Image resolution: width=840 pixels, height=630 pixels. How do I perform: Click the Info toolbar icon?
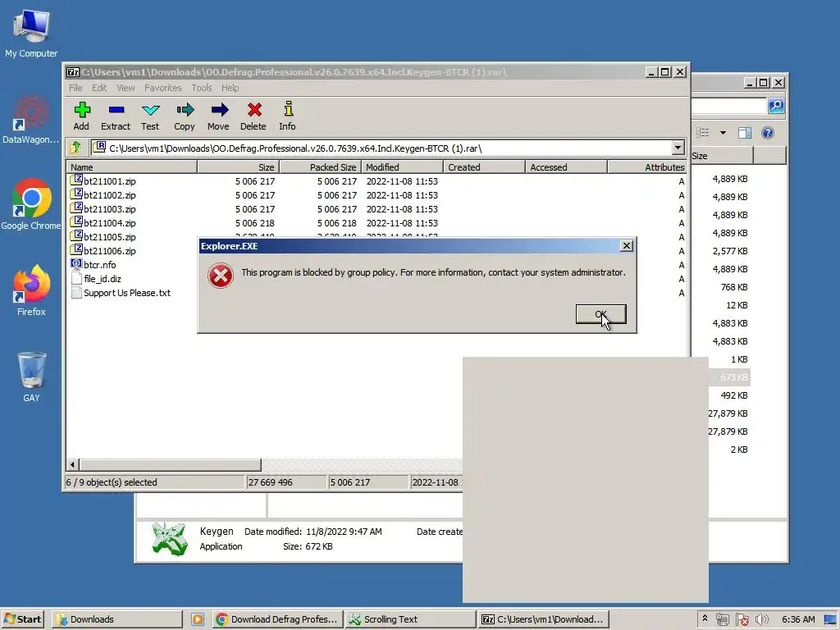pyautogui.click(x=288, y=116)
